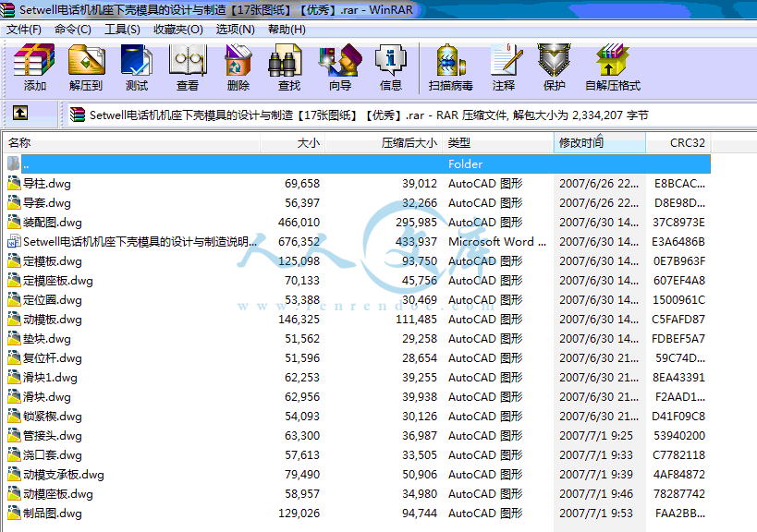This screenshot has width=757, height=532.
Task: Click size value 676,352
Action: pyautogui.click(x=299, y=241)
